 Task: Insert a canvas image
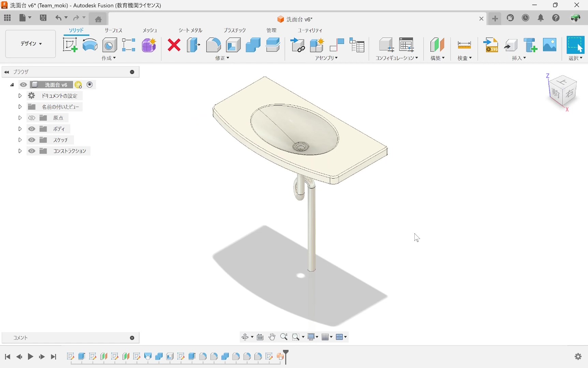pyautogui.click(x=550, y=45)
